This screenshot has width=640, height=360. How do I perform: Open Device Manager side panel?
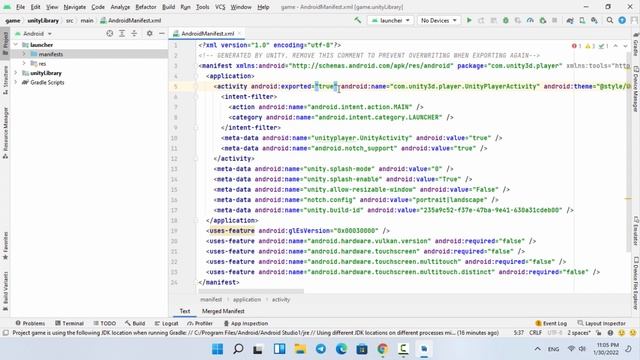pos(636,89)
